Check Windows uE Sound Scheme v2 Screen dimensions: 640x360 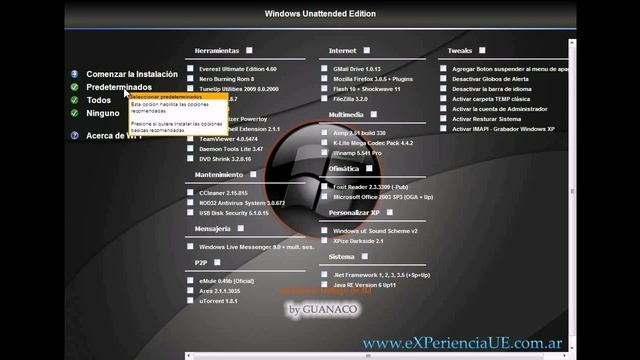pyautogui.click(x=324, y=231)
